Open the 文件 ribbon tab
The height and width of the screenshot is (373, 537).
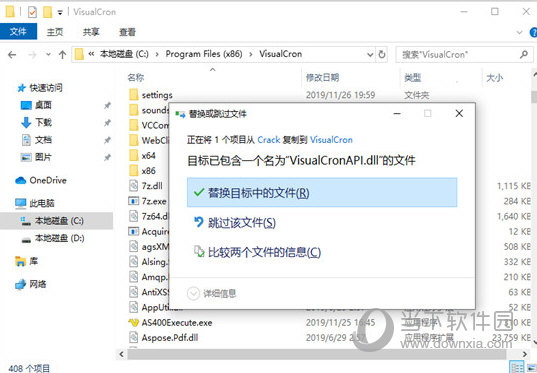pos(18,32)
